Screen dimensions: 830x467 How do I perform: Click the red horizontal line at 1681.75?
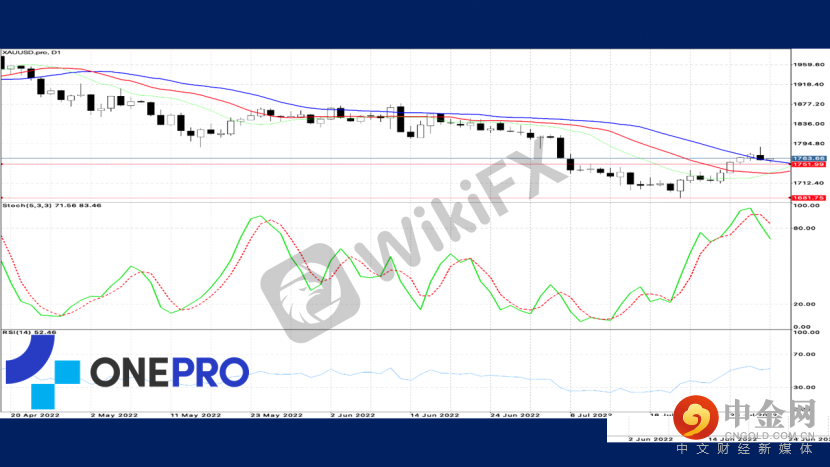tap(396, 198)
